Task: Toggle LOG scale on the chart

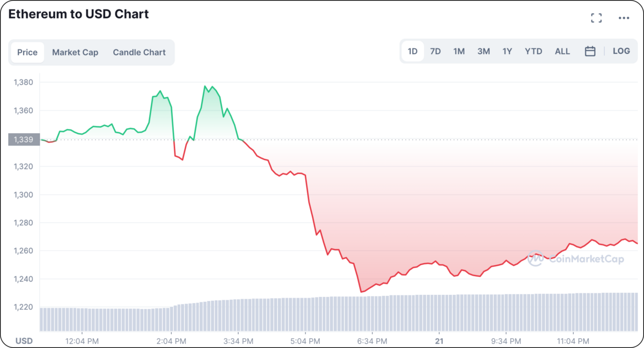Action: (621, 52)
